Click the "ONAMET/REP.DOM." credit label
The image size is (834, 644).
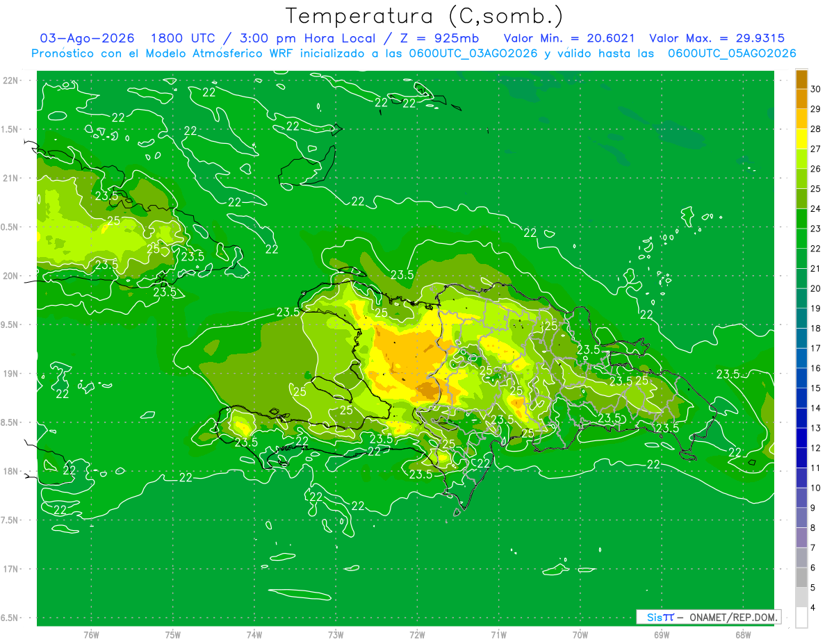733,617
